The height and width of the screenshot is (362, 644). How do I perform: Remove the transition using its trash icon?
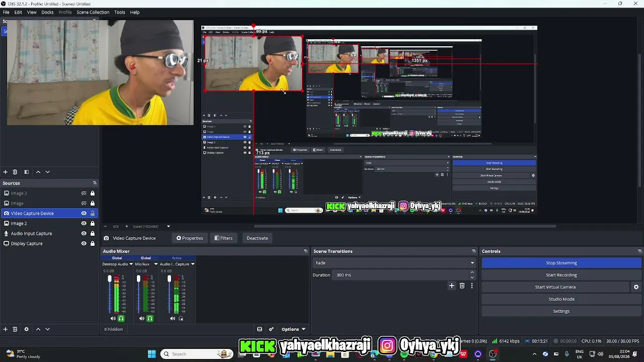[x=462, y=286]
